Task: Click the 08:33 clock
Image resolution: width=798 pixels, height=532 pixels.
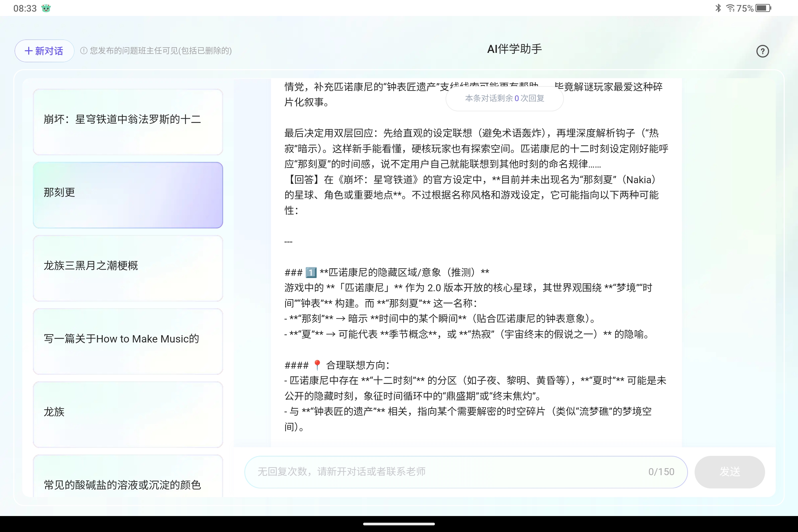Action: click(x=25, y=9)
